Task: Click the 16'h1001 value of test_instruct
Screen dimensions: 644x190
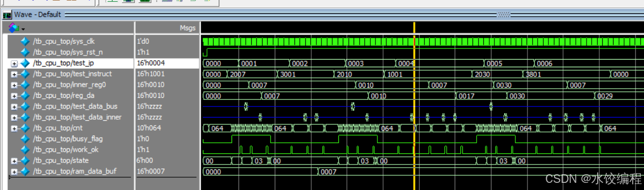Action: pyautogui.click(x=151, y=74)
